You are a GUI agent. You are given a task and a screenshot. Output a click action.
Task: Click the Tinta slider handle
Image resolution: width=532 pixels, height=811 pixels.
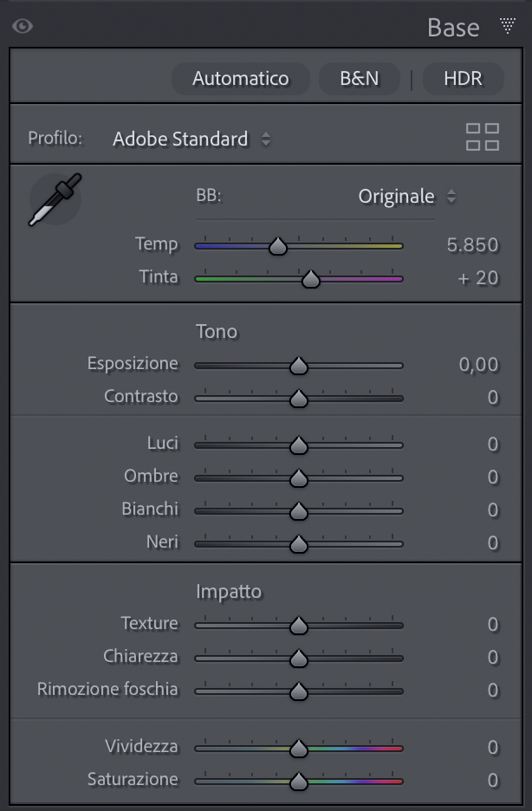coord(310,279)
